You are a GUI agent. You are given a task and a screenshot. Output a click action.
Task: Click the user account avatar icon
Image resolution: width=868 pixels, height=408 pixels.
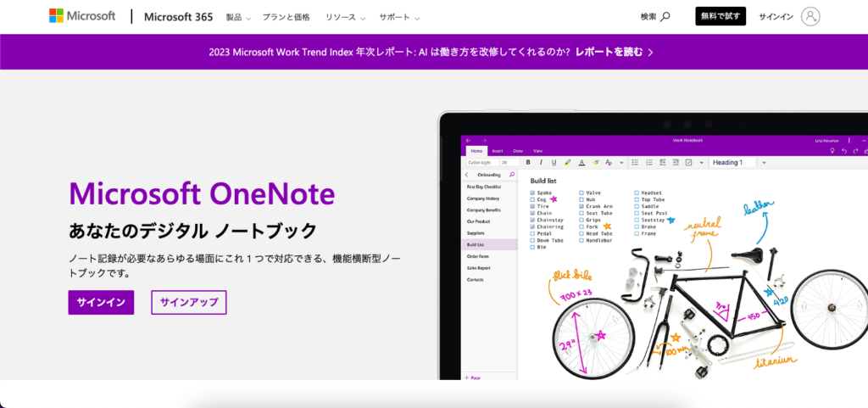(x=810, y=16)
